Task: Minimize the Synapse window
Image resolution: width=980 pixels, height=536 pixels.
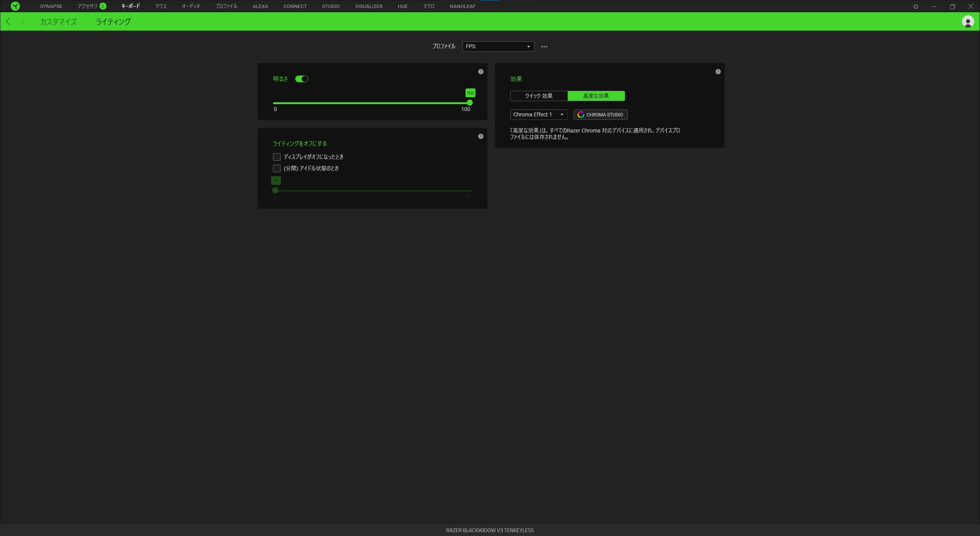Action: (x=934, y=7)
